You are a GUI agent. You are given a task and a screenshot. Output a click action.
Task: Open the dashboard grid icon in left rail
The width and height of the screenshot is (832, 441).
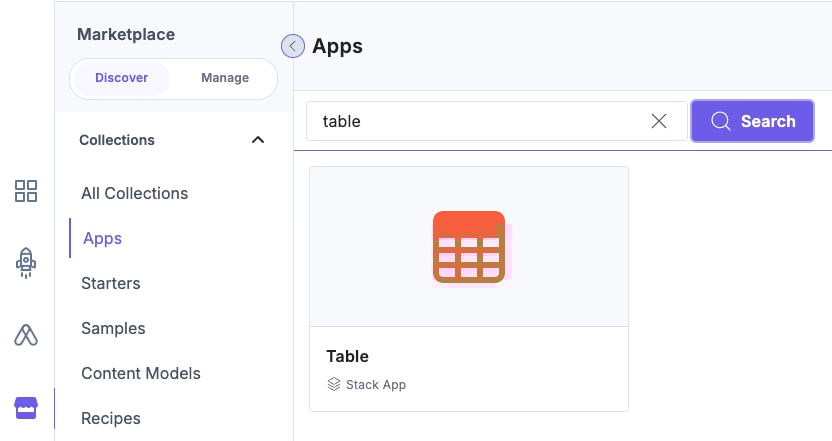pyautogui.click(x=26, y=191)
